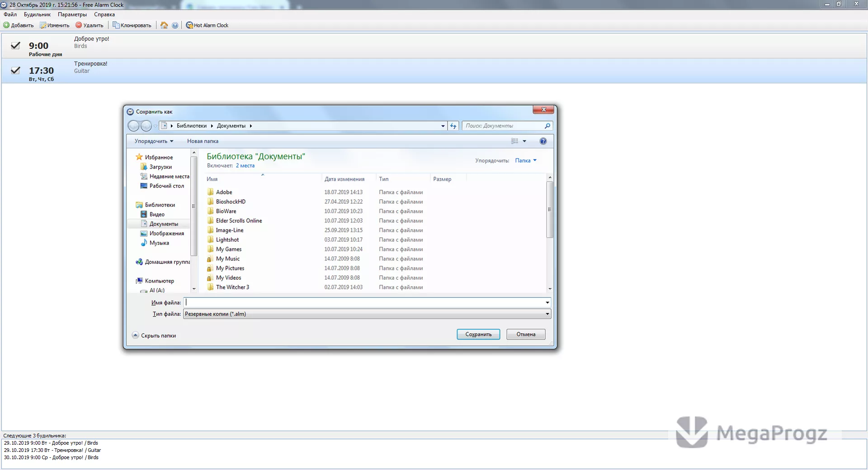Click the change view icon
868x470 pixels.
click(514, 141)
